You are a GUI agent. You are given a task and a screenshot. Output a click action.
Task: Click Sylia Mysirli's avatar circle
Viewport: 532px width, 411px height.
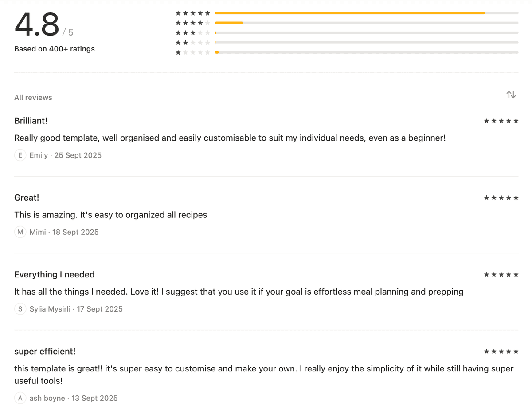coord(20,308)
